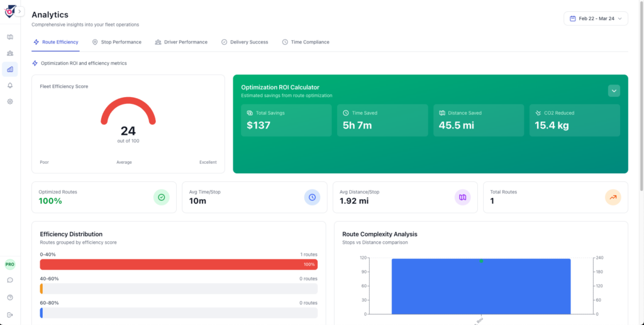644x325 pixels.
Task: Click the Route Complexity Analysis heading
Action: [x=379, y=234]
